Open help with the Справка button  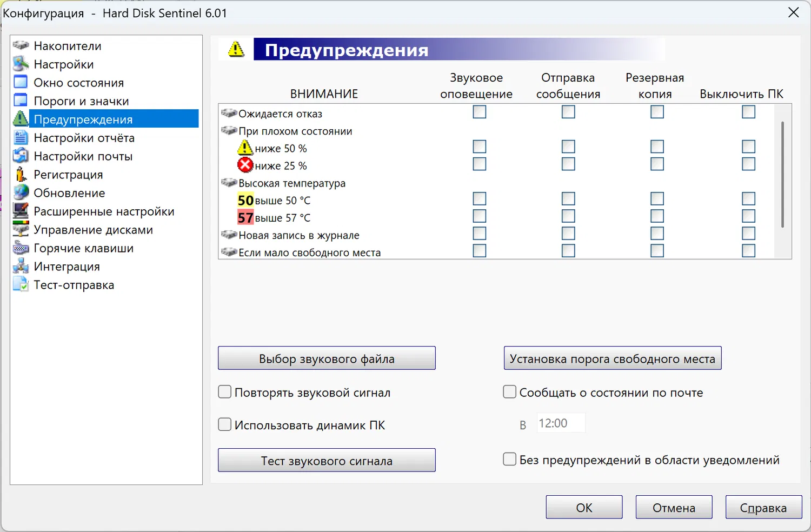763,508
